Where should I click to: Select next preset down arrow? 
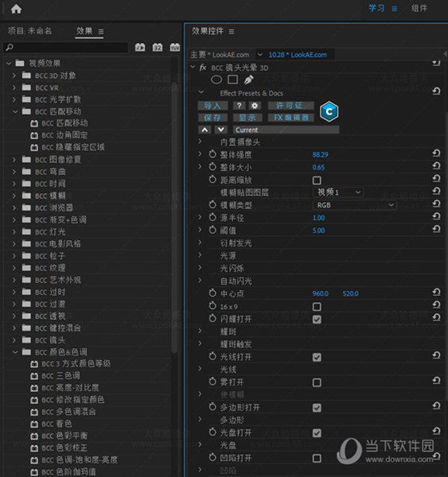(220, 130)
